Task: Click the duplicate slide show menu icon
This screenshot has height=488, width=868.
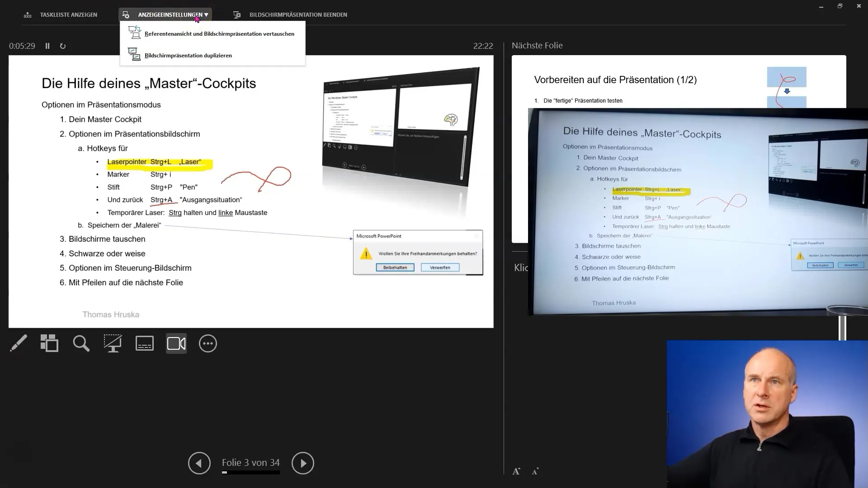Action: [134, 54]
